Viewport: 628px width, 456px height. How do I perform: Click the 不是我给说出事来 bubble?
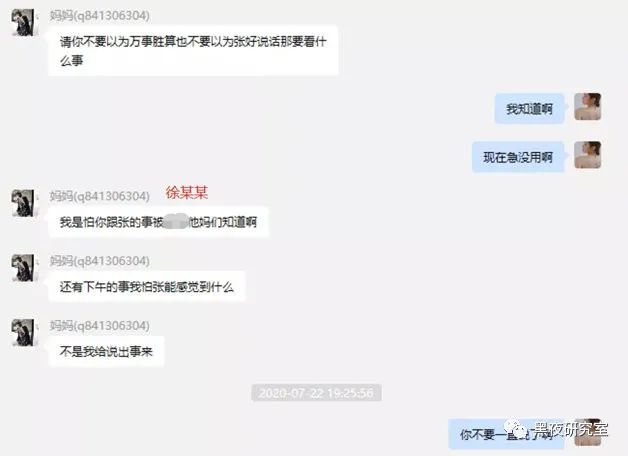pos(106,352)
